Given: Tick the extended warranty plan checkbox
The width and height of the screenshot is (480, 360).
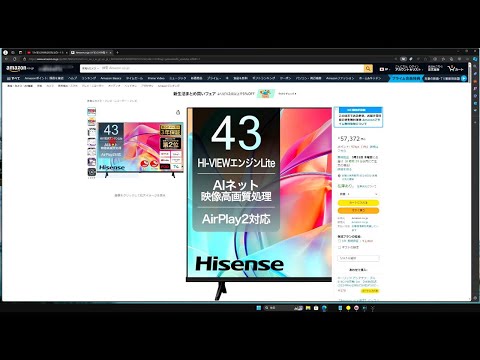Looking at the screenshot, I should (339, 241).
